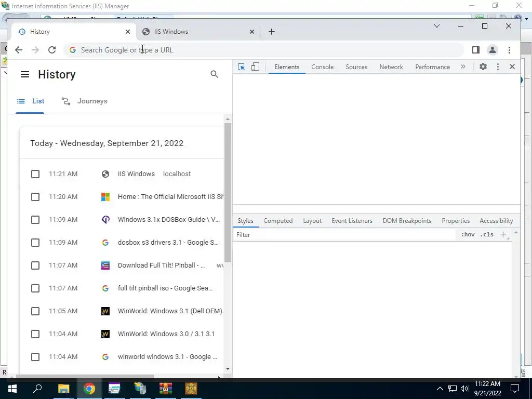This screenshot has height=399, width=532.
Task: Toggle the :hov element state button
Action: 468,234
